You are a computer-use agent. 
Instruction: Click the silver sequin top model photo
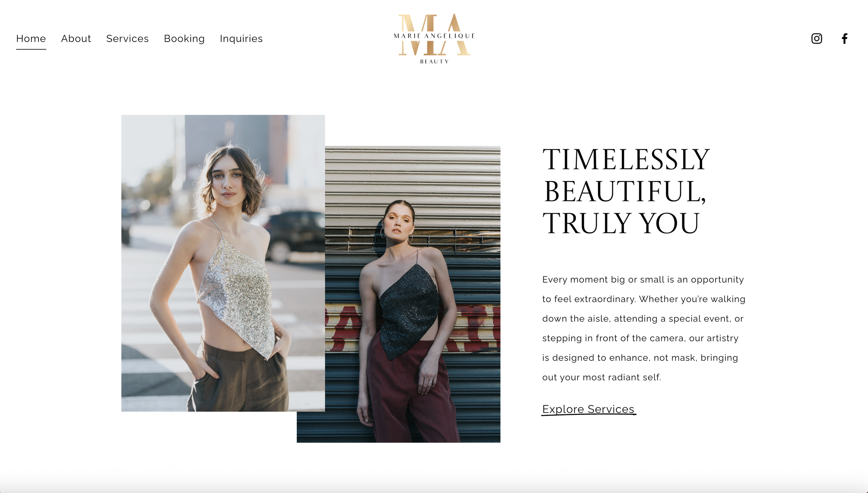[x=223, y=263]
